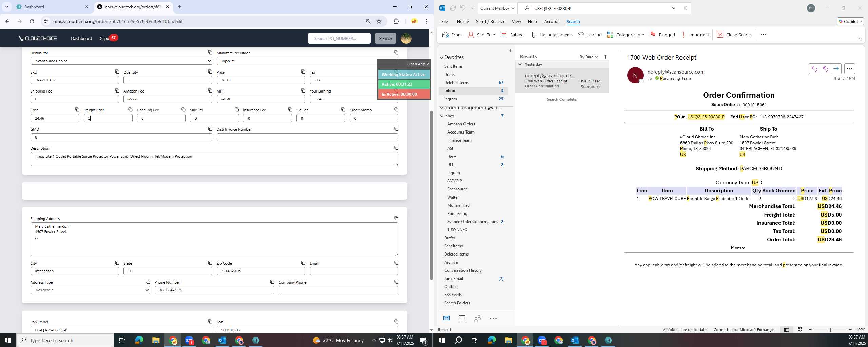Change results sort By Date dropdown
Image resolution: width=868 pixels, height=347 pixels.
tap(589, 57)
